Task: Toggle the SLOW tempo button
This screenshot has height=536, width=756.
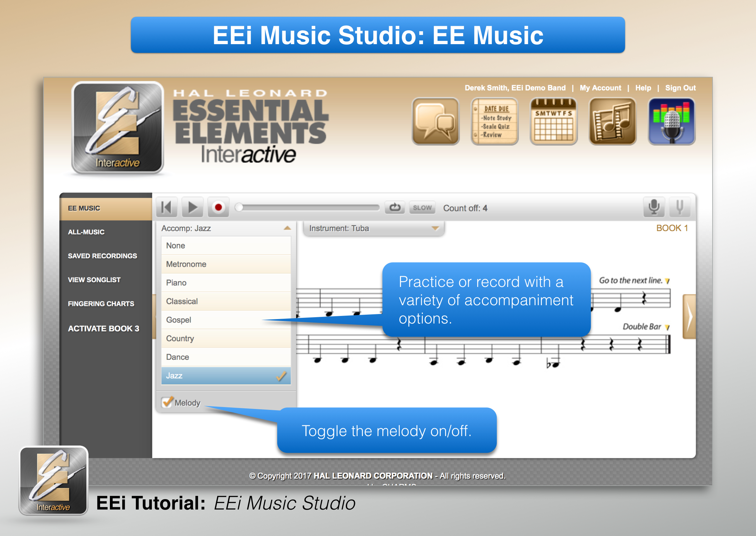Action: pyautogui.click(x=422, y=207)
